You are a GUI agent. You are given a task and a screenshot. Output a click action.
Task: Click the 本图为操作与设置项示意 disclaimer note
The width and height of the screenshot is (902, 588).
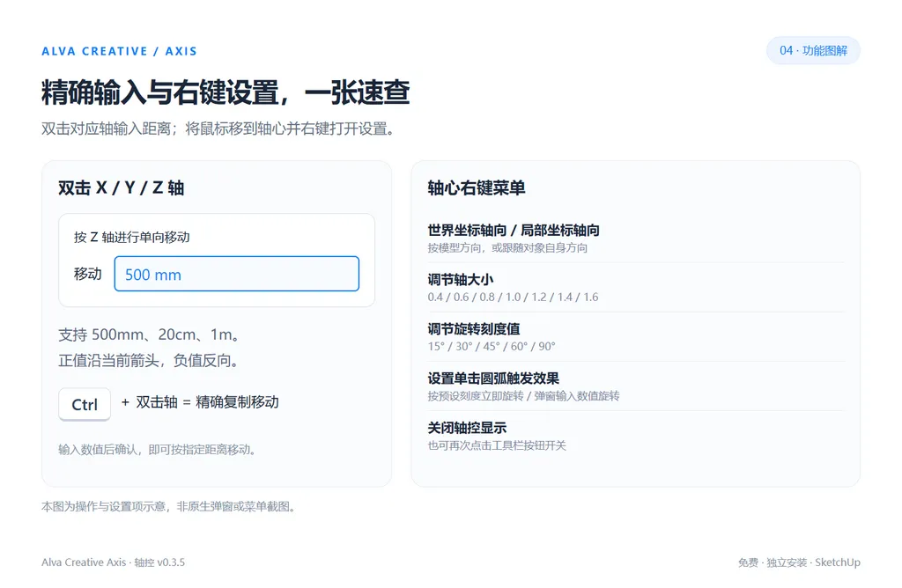coord(168,506)
